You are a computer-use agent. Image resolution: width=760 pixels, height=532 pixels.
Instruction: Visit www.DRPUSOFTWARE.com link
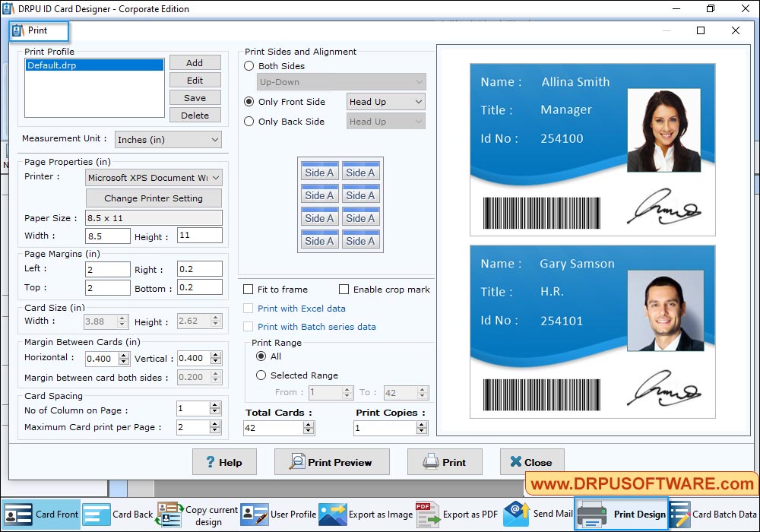641,484
